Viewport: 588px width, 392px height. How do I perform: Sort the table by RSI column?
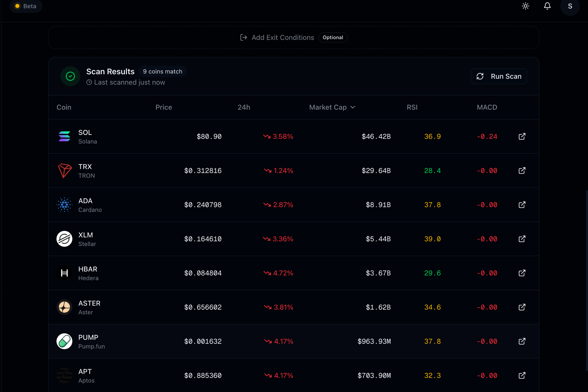(412, 107)
